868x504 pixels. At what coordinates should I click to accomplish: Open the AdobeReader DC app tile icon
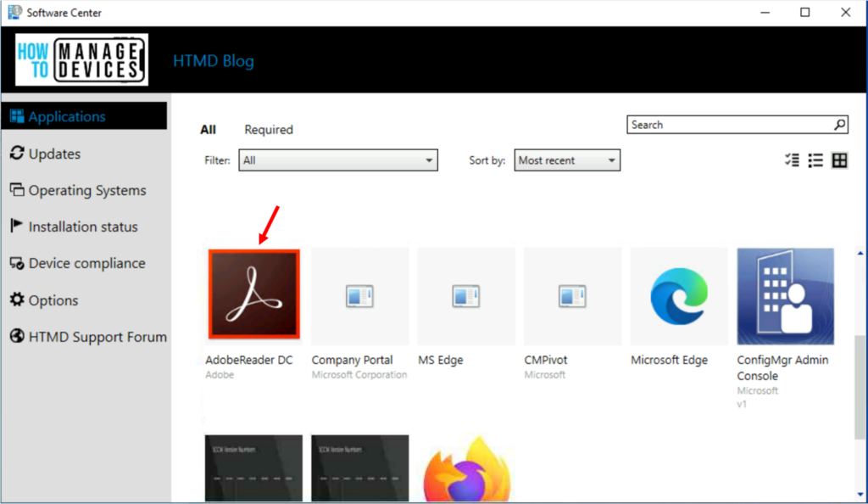point(254,294)
